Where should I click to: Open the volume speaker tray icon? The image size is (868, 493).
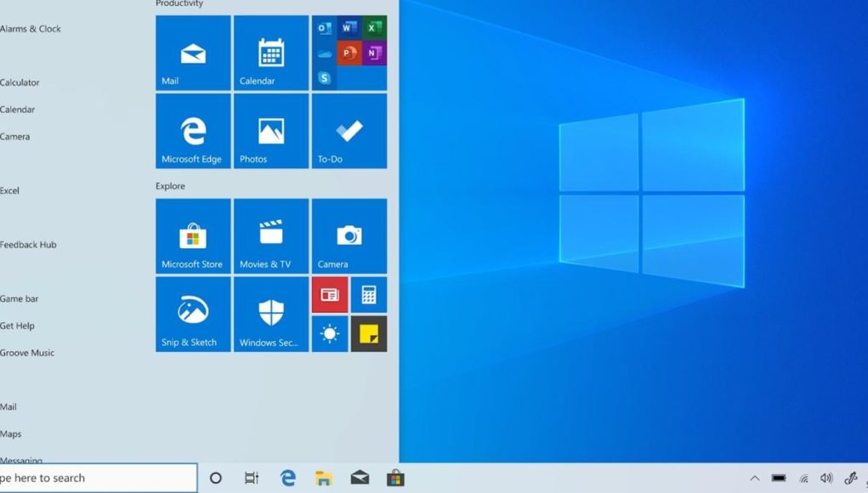[x=826, y=478]
